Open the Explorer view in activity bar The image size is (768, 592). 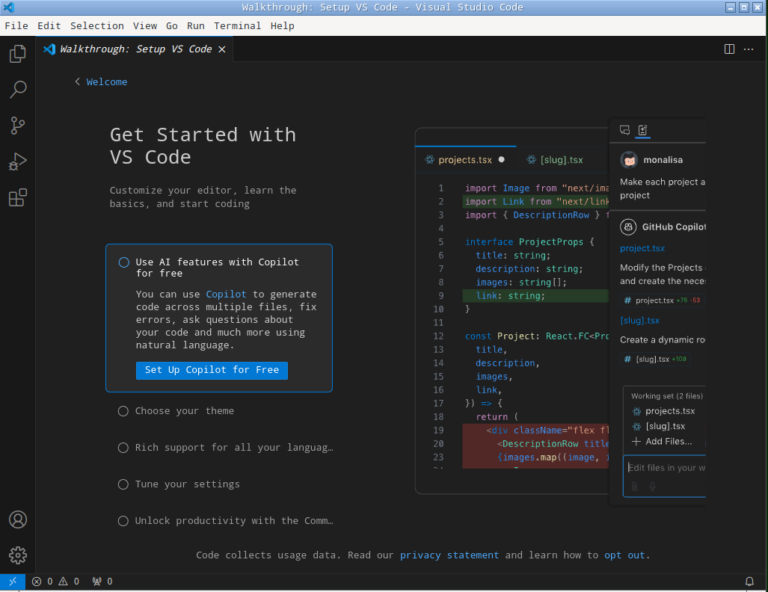click(x=17, y=54)
